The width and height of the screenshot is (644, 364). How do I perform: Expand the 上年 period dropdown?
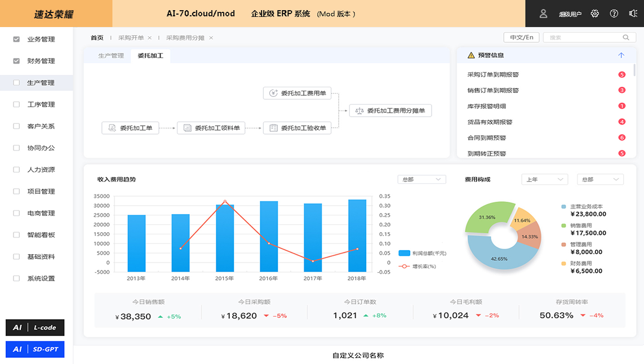coord(544,179)
